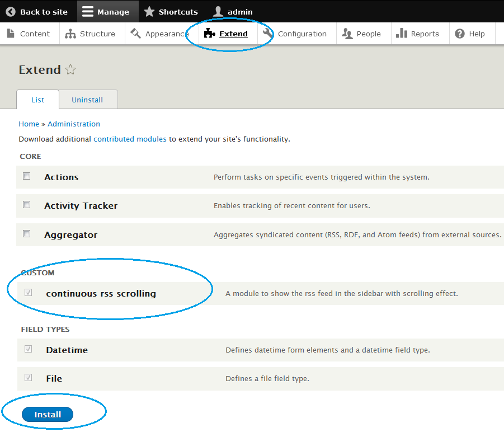Click the Appearance paintbrush icon
Screen dimensions: 504x432
[135, 34]
